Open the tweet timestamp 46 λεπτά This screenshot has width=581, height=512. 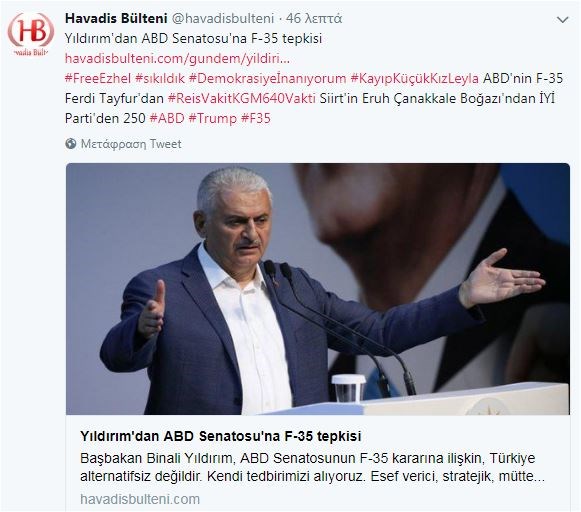[313, 18]
